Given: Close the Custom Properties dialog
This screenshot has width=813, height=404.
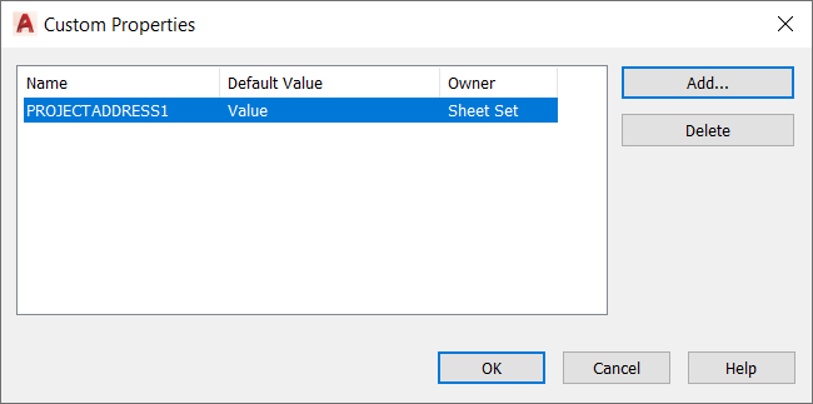Looking at the screenshot, I should (785, 24).
